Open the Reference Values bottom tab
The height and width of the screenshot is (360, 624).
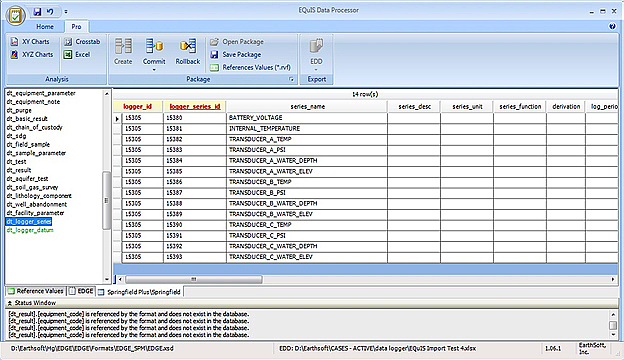pyautogui.click(x=36, y=291)
